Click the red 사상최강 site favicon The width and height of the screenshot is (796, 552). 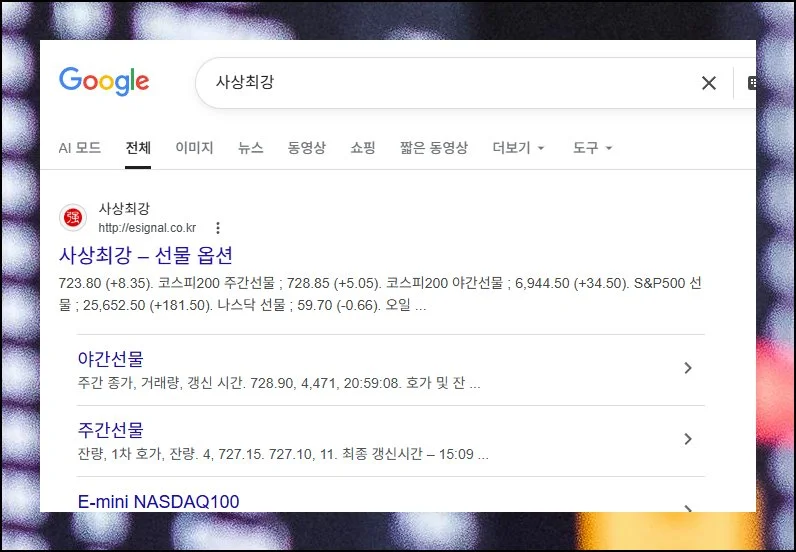tap(73, 218)
